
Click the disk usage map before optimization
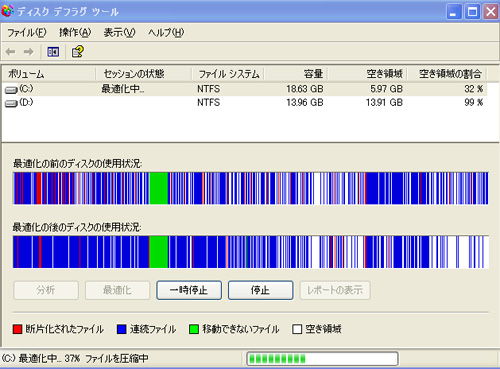(251, 188)
